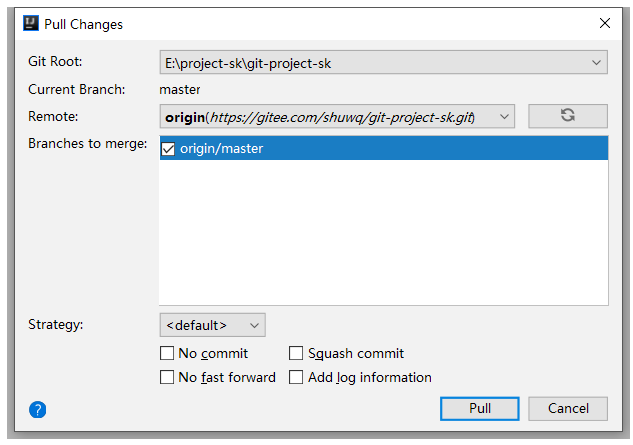The width and height of the screenshot is (633, 445).
Task: Open the Remote origin dropdown
Action: coord(337,116)
